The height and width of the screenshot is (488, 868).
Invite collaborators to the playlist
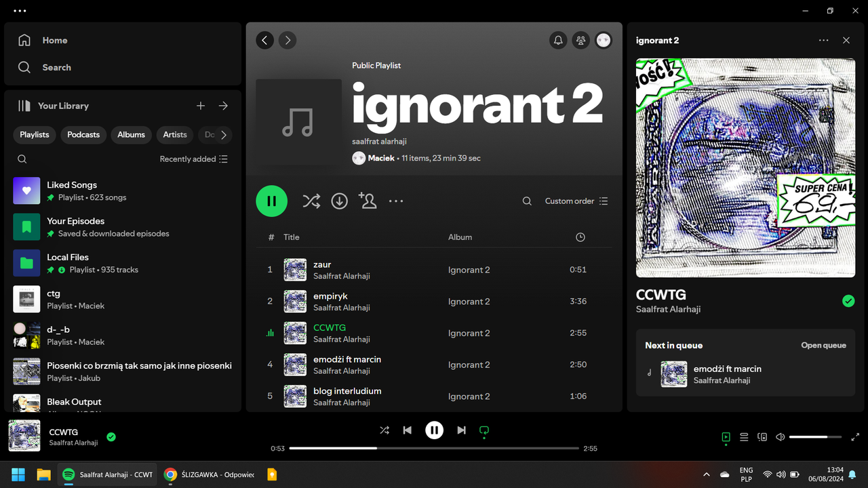[368, 201]
